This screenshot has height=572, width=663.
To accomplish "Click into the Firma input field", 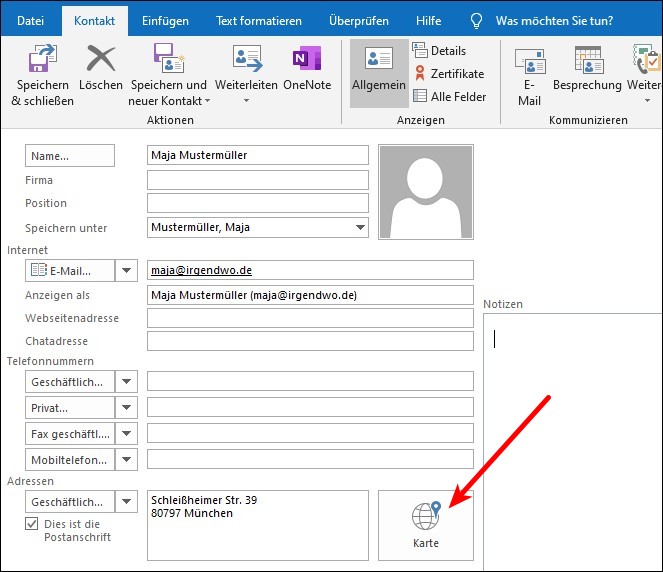I will click(257, 181).
